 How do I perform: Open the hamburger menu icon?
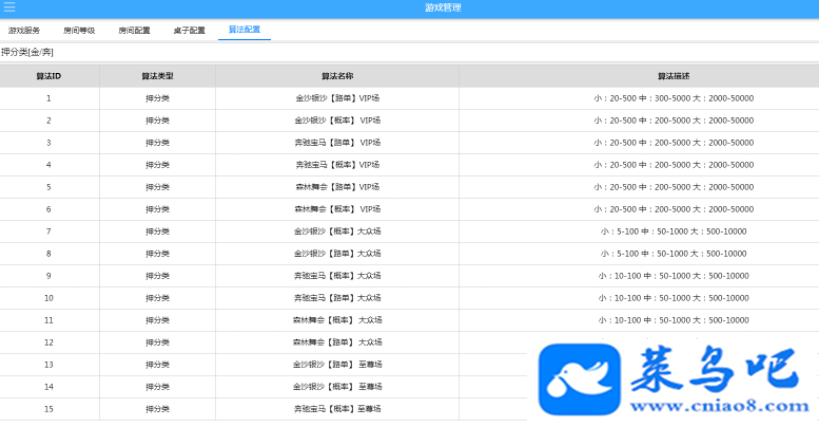[9, 7]
